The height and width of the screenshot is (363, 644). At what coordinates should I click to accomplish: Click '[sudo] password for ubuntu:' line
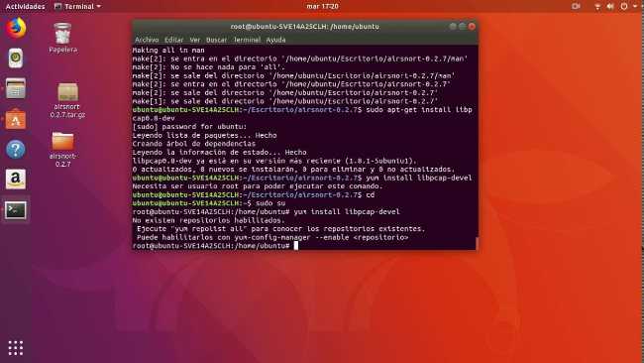(189, 127)
